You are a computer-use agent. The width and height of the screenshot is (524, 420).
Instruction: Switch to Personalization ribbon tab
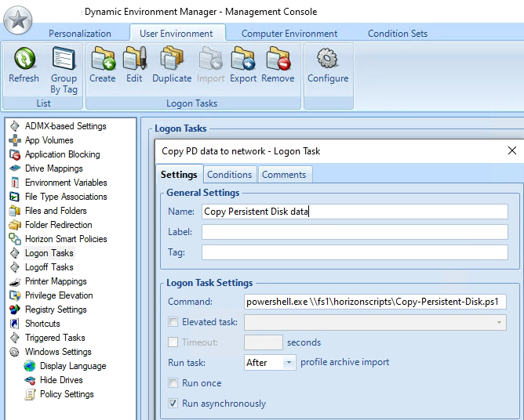coord(80,34)
